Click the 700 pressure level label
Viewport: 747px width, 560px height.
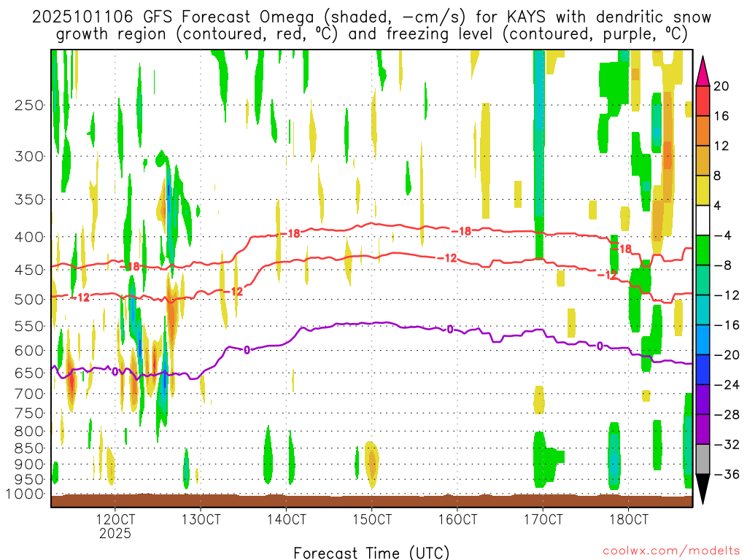pos(29,394)
